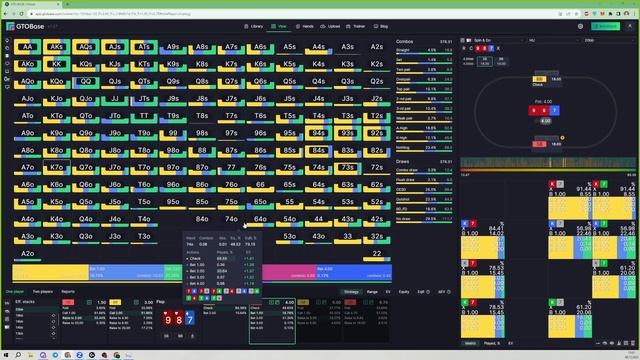640x360 pixels.
Task: Click the blue 7 flop card
Action: [x=190, y=319]
